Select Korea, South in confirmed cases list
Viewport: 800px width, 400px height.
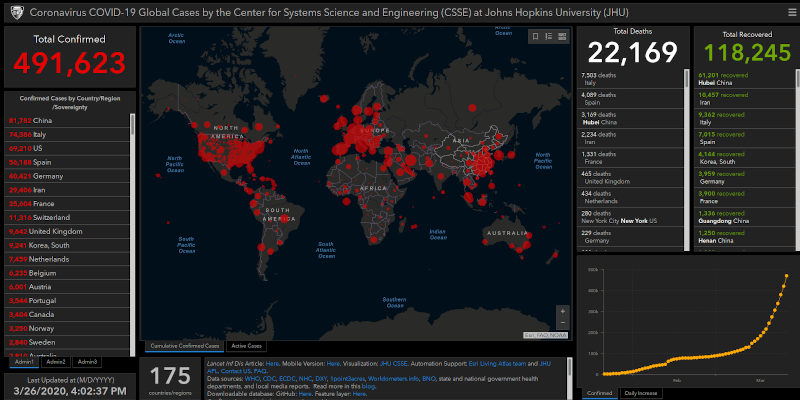[67, 245]
